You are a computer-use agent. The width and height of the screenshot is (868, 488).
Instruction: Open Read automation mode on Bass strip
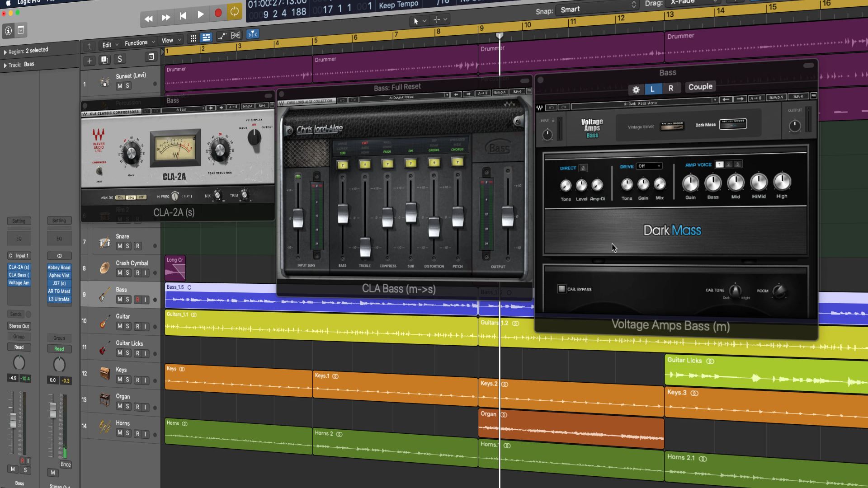click(19, 347)
